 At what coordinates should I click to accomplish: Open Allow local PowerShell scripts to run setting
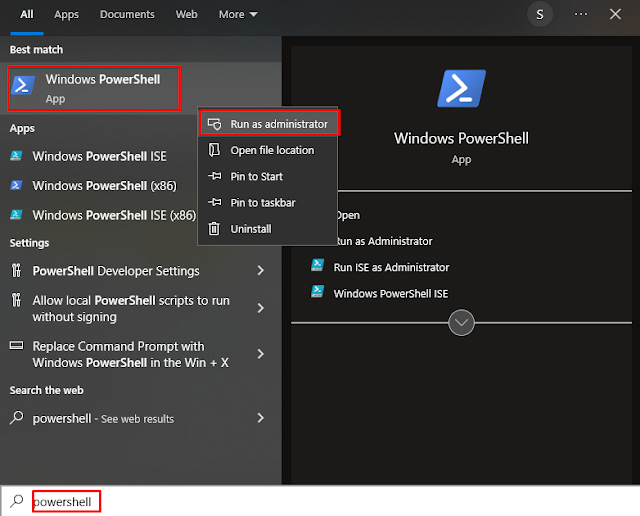tap(140, 308)
